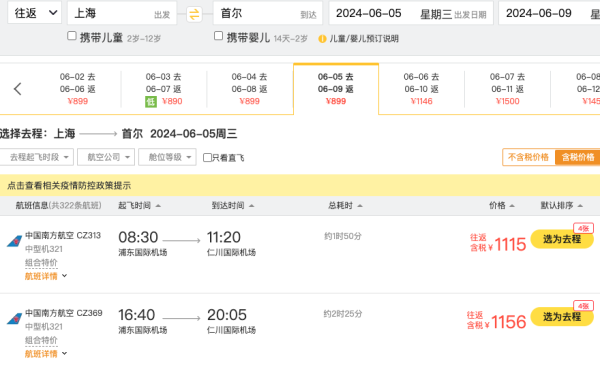The image size is (600, 365).
Task: Expand 航班详情 for flight CZ313
Action: (x=46, y=276)
